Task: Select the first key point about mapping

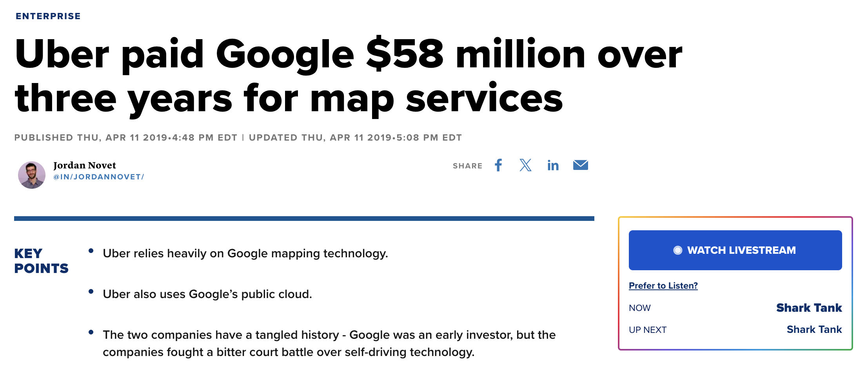Action: pos(245,253)
